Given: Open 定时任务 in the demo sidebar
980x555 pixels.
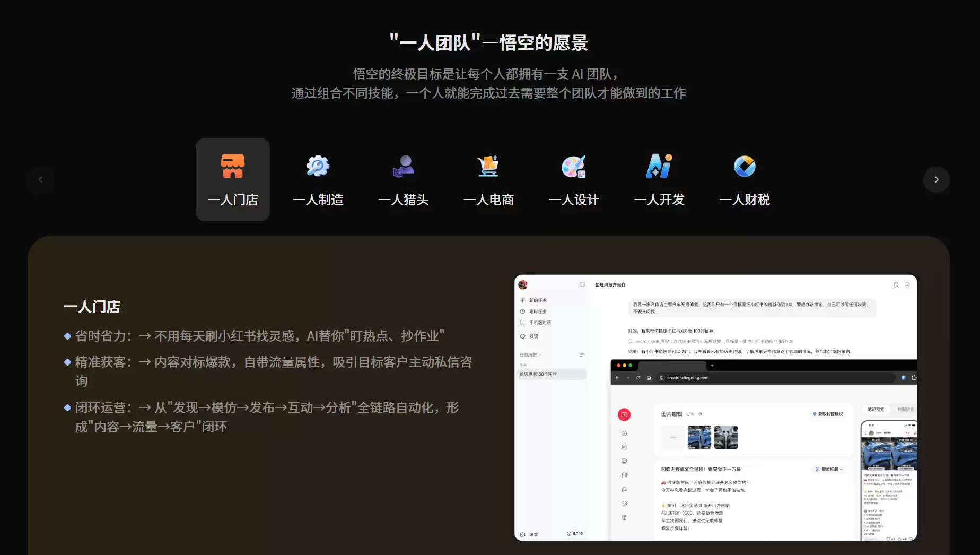Looking at the screenshot, I should pos(533,311).
